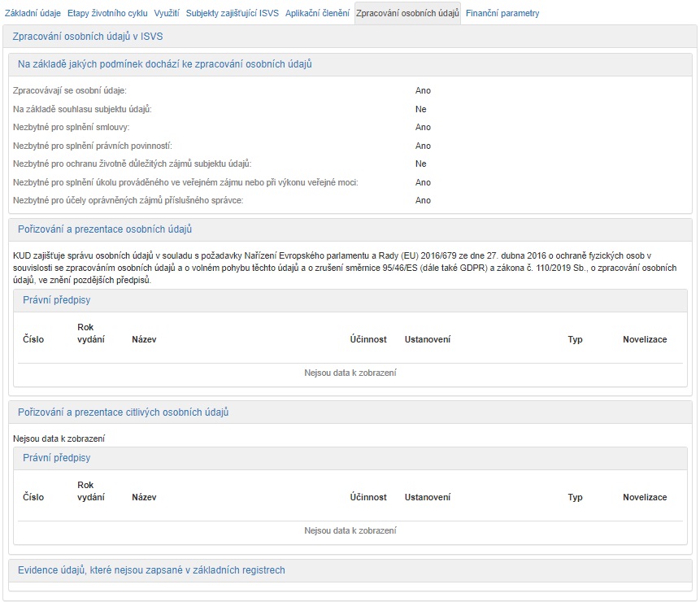The width and height of the screenshot is (700, 602).
Task: Open the Základní údaje tab
Action: pos(33,13)
